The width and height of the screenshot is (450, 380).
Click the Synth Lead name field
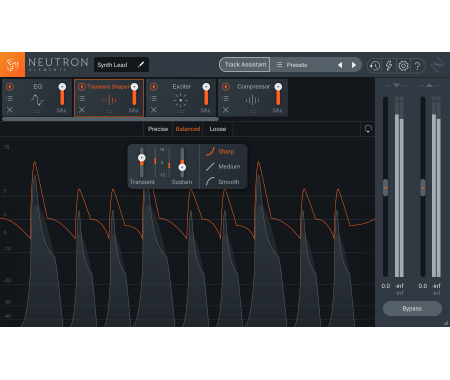pyautogui.click(x=121, y=65)
